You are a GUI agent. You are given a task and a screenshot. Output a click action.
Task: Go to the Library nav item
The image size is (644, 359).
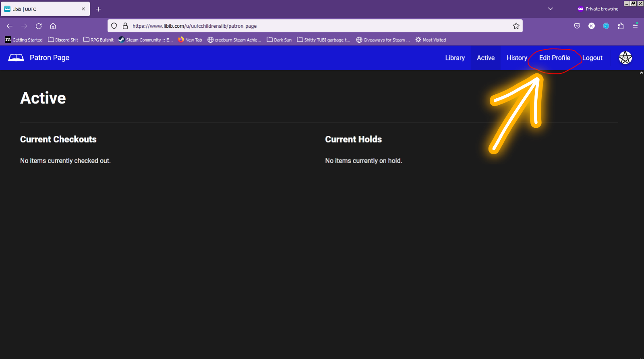(455, 58)
